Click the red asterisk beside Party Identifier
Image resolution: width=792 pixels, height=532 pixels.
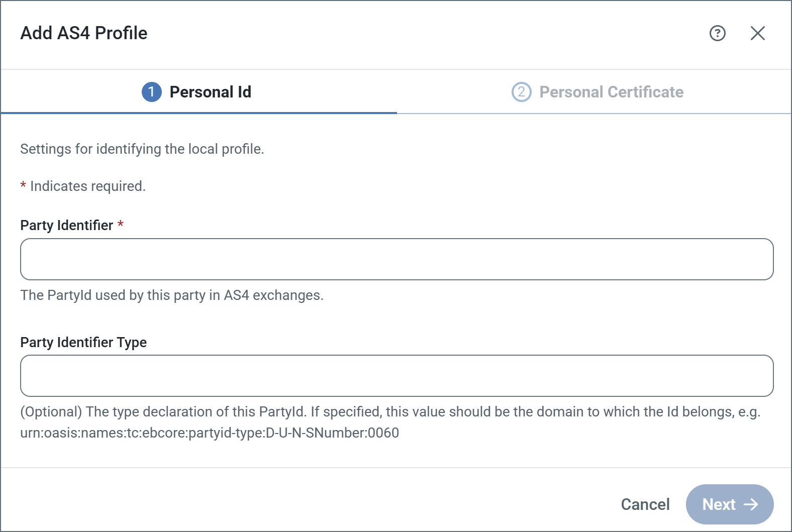pos(121,225)
